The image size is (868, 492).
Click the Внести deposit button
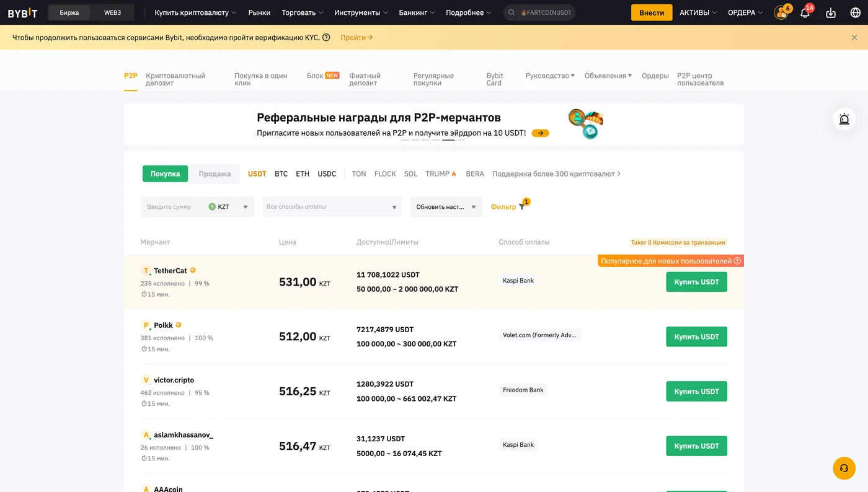(652, 12)
